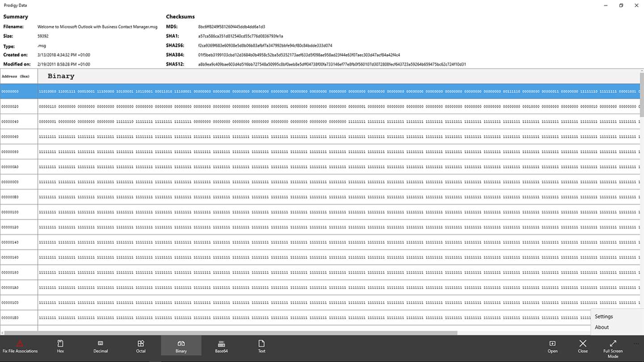Select the row at address 00000000
Image resolution: width=644 pixels, height=362 pixels.
coord(320,91)
